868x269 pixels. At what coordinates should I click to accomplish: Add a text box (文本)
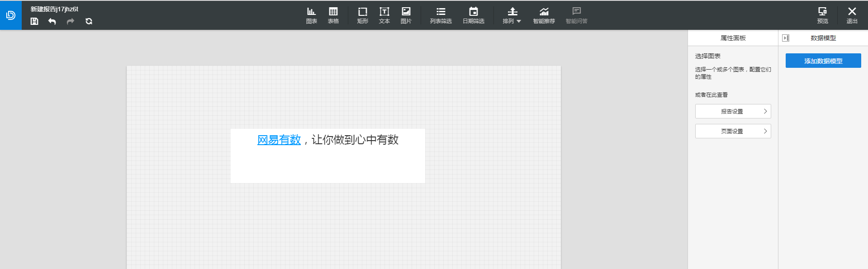click(384, 15)
